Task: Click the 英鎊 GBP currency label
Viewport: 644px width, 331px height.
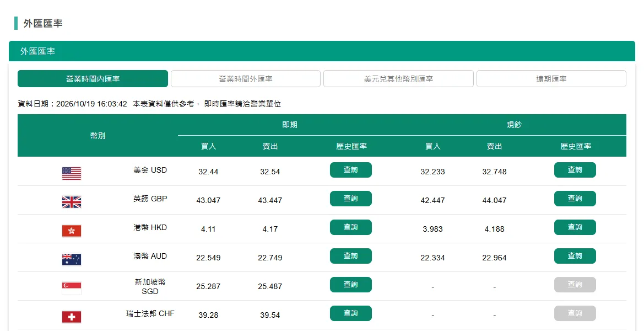Action: click(x=150, y=199)
